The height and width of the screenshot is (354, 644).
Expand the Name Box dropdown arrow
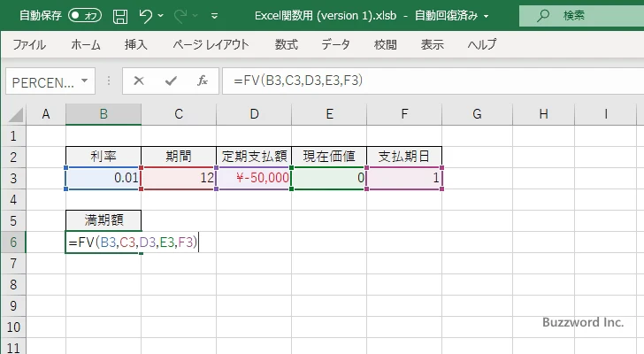tap(85, 81)
